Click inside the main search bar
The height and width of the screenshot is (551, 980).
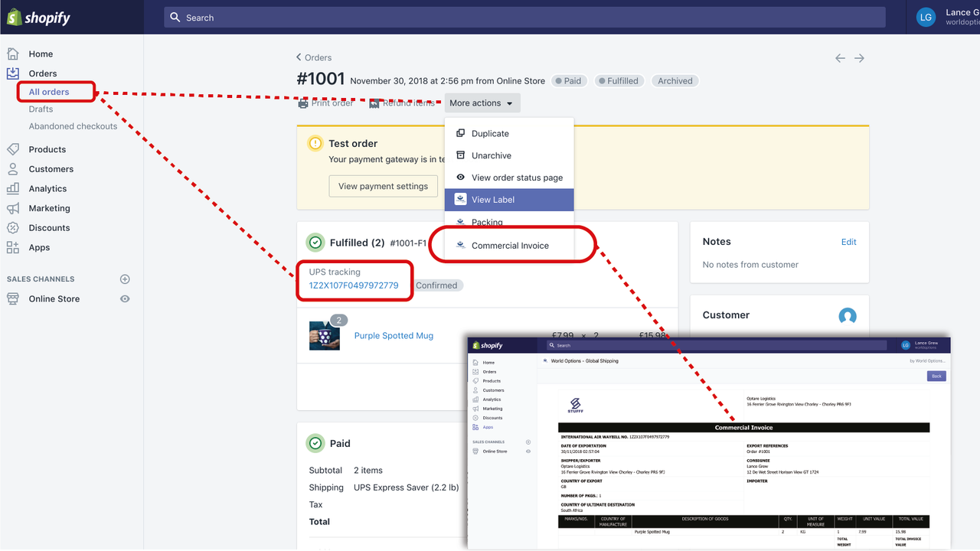tap(524, 17)
